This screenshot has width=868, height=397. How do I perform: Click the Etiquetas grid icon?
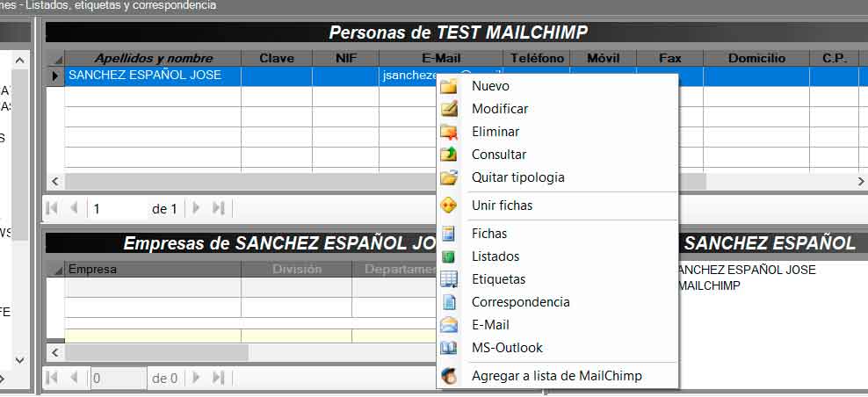pos(449,279)
